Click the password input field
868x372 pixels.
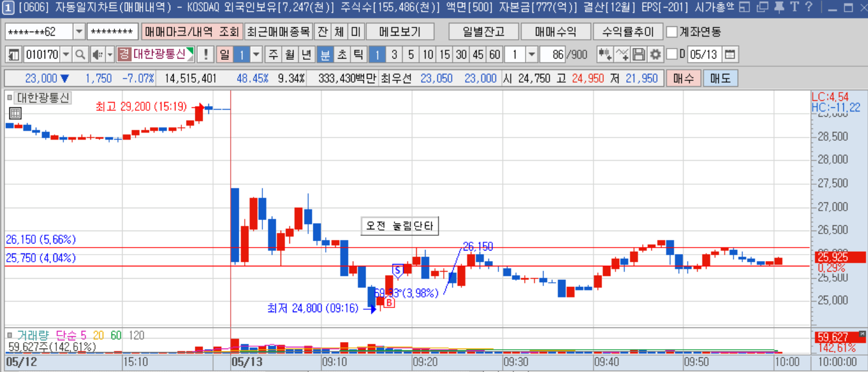point(113,32)
